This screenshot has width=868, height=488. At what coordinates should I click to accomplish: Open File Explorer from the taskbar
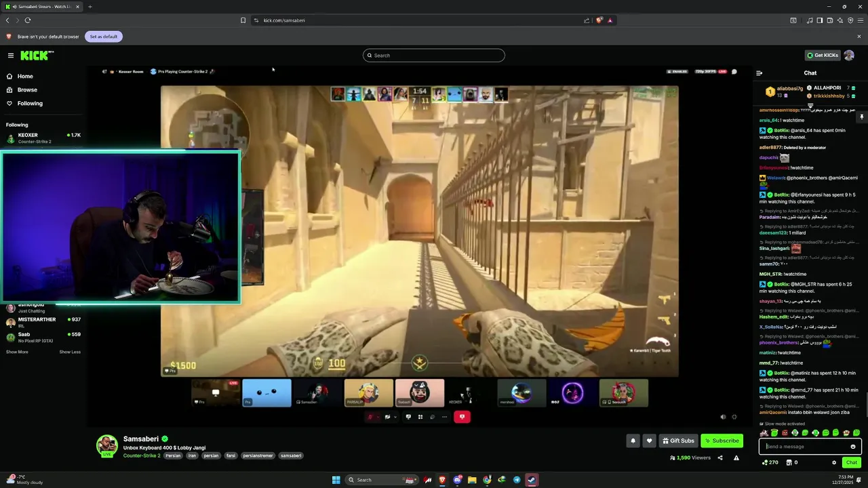pos(472,480)
